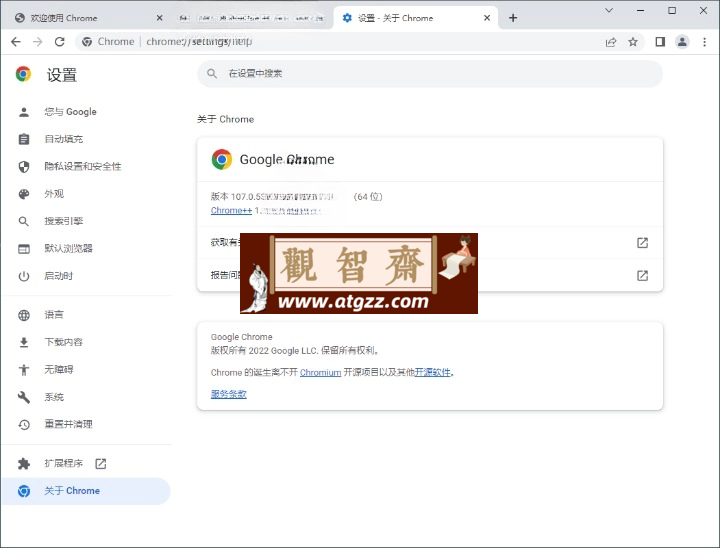Select the 设置 - 关于 Chrome tab
This screenshot has width=720, height=548.
point(416,18)
